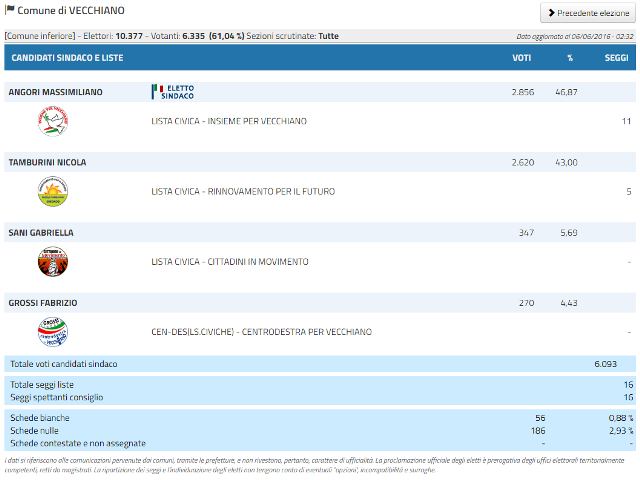
Task: Click Tamburini's percentage 43,00
Action: 566,162
